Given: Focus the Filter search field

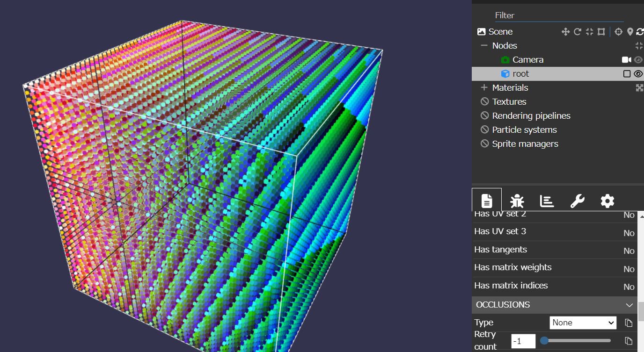Looking at the screenshot, I should (559, 15).
